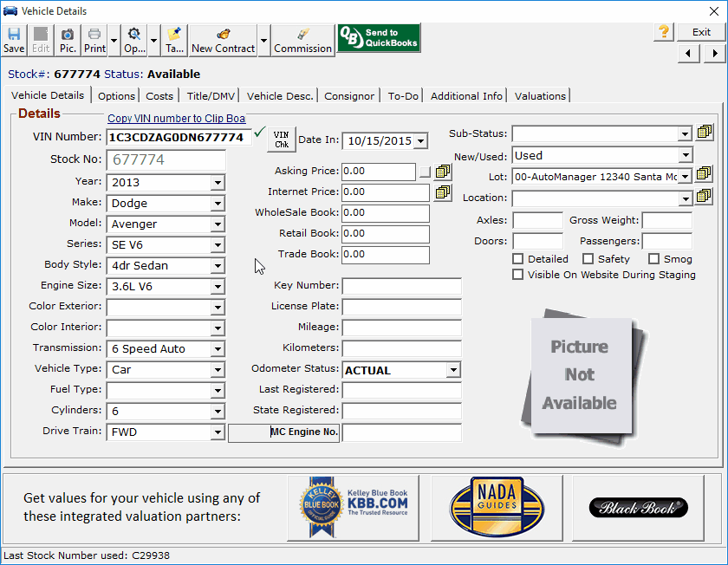The width and height of the screenshot is (728, 565).
Task: Expand the New/Used dropdown
Action: click(685, 156)
